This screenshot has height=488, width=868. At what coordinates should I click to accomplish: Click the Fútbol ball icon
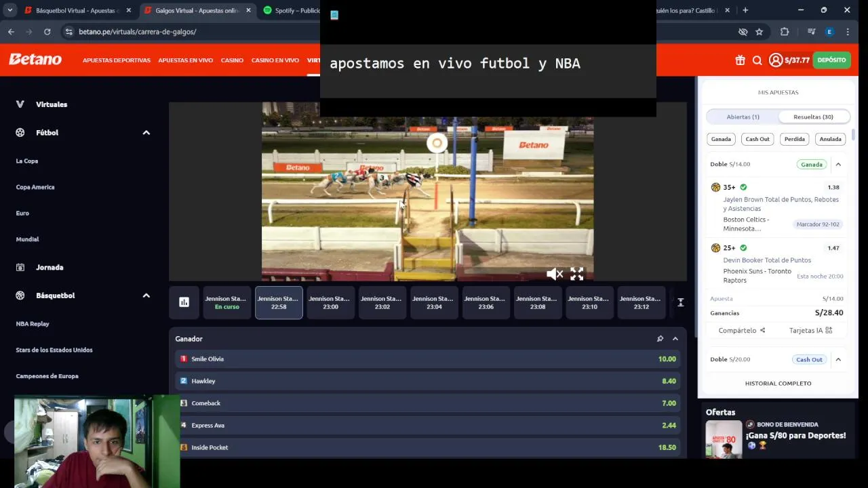[x=20, y=133]
